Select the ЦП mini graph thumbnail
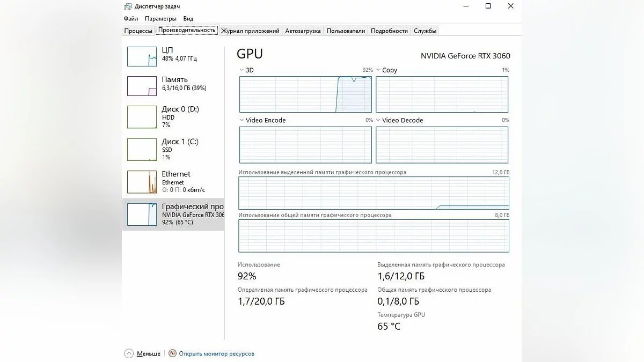Viewport: 644px width, 362px height. pyautogui.click(x=142, y=56)
